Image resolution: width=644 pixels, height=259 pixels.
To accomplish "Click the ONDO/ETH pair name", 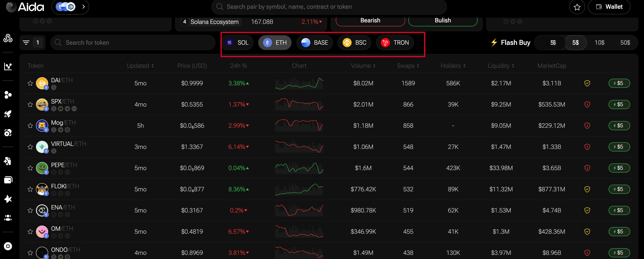I will 65,250.
